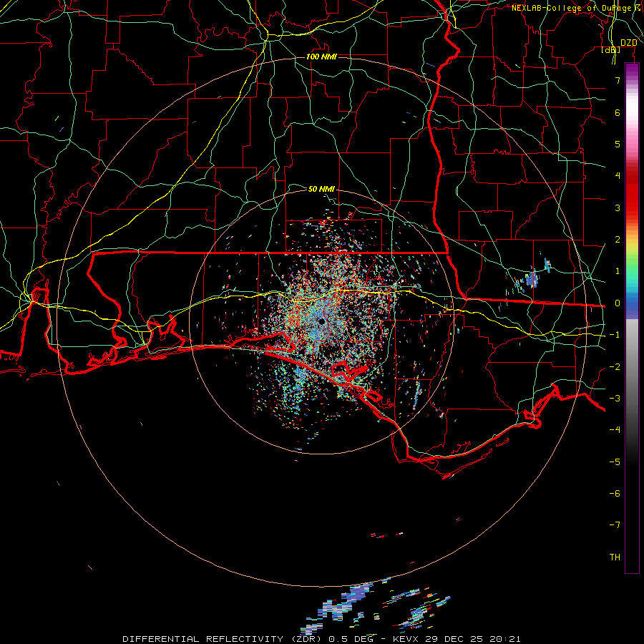
Task: Click the DZD product label
Action: 628,43
